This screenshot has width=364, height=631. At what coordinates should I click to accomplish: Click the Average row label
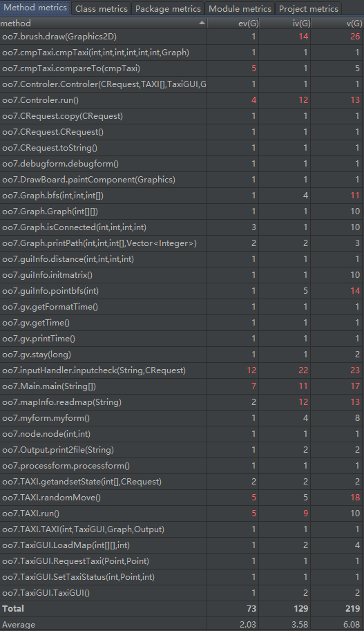pos(19,625)
